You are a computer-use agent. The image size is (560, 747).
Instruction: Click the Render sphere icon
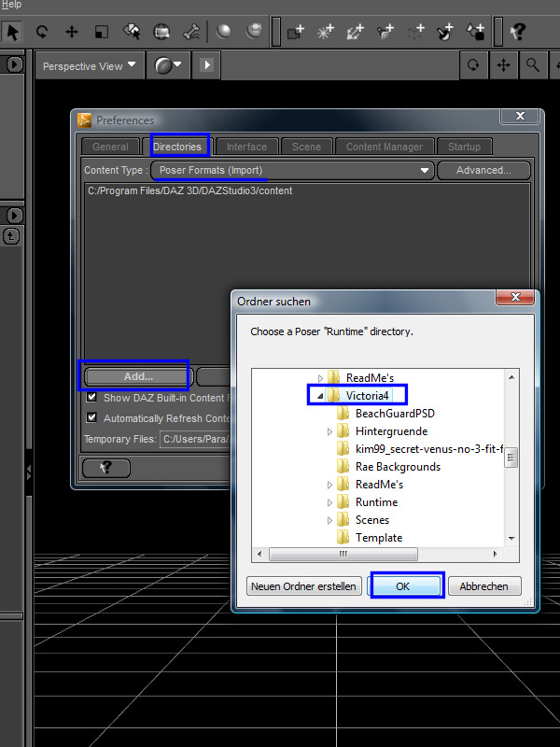pyautogui.click(x=223, y=32)
